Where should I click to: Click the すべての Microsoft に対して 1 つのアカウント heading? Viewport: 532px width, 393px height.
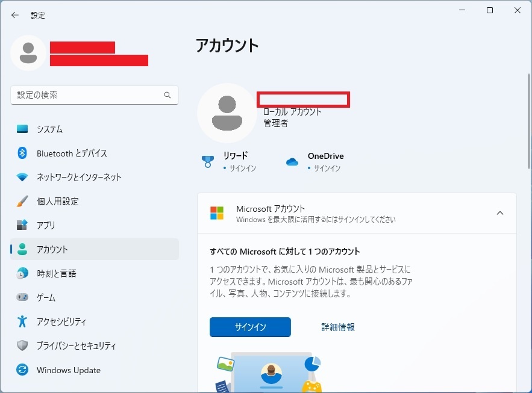[x=284, y=252]
